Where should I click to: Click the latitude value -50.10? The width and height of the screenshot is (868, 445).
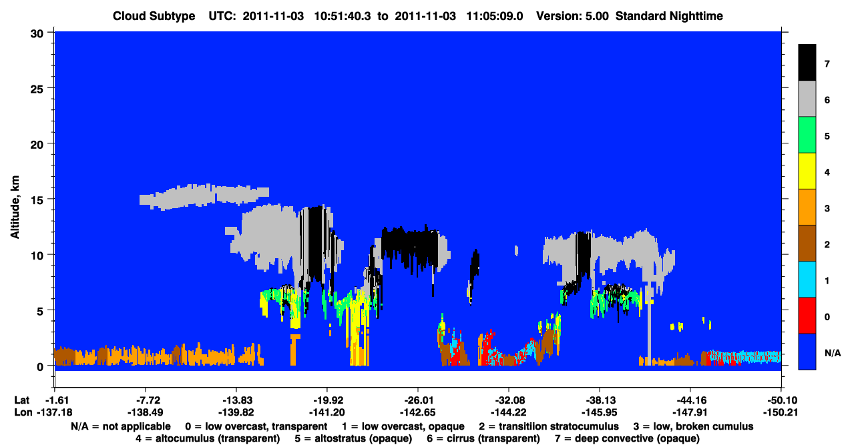(x=781, y=400)
